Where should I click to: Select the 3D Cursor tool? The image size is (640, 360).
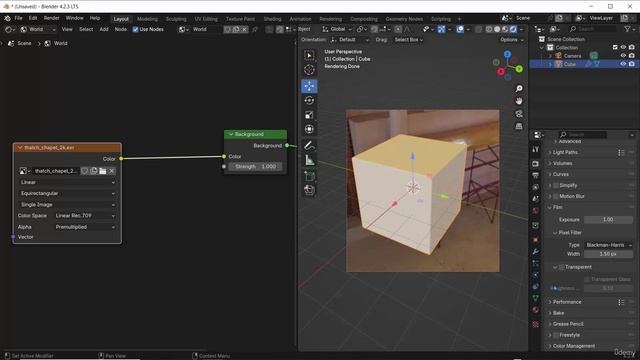coord(309,69)
